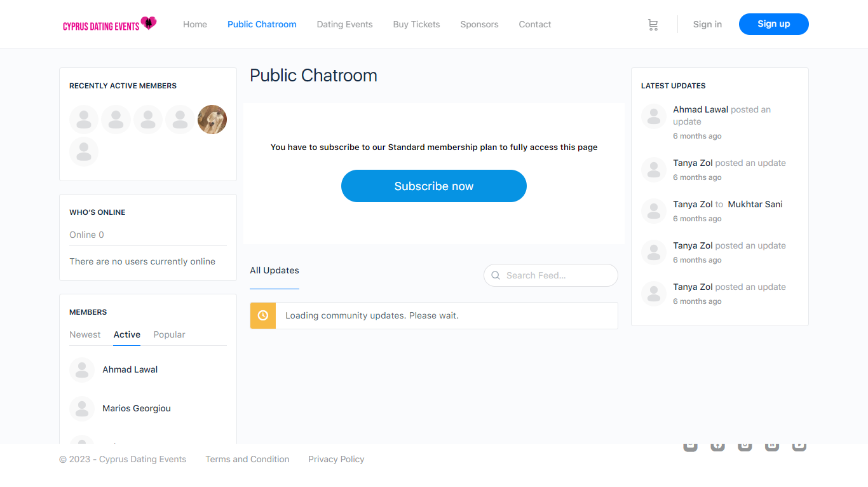Click the photo avatar in Recently Active Members
Image resolution: width=868 pixels, height=487 pixels.
pos(212,120)
